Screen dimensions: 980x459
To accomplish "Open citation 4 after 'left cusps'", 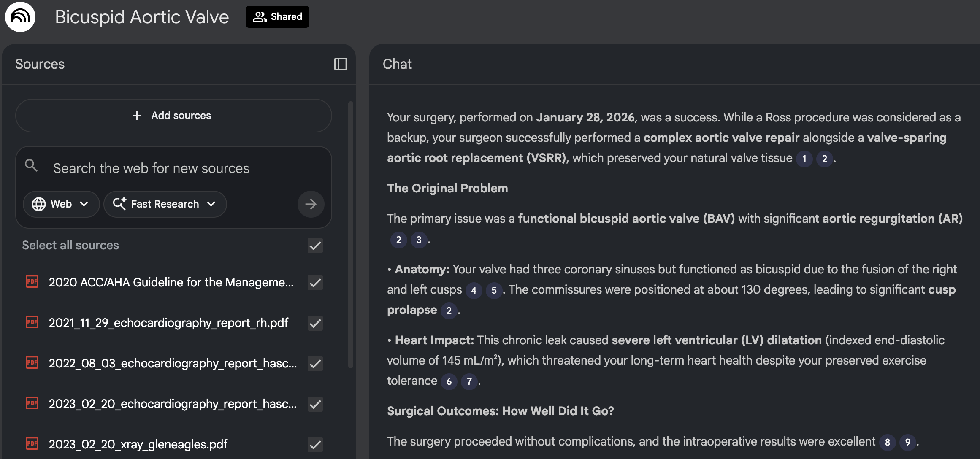I will (474, 291).
